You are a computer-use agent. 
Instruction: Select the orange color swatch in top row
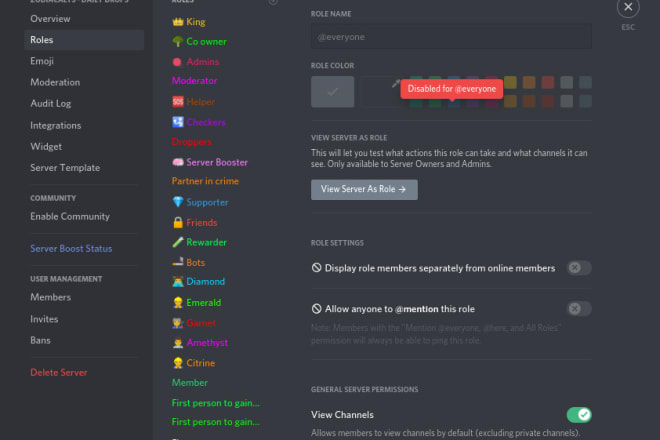click(529, 82)
